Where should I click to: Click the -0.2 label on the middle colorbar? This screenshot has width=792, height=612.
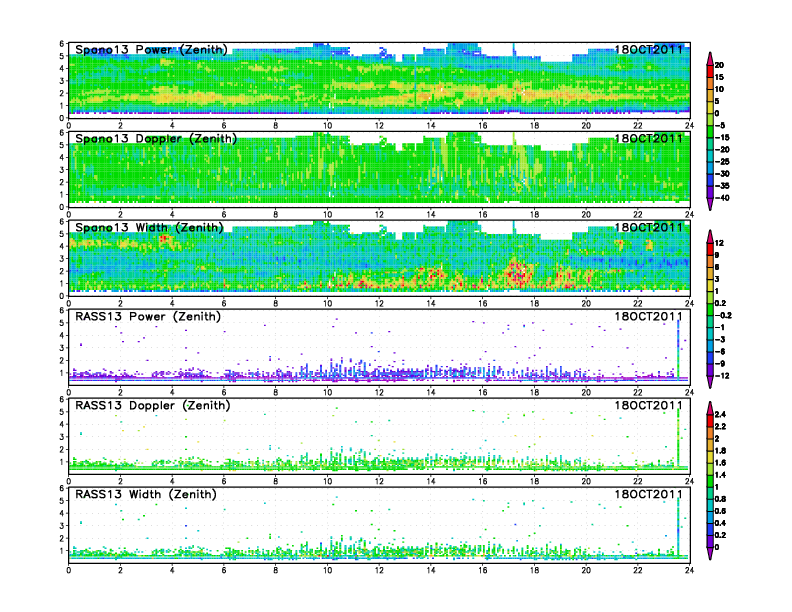[x=723, y=315]
